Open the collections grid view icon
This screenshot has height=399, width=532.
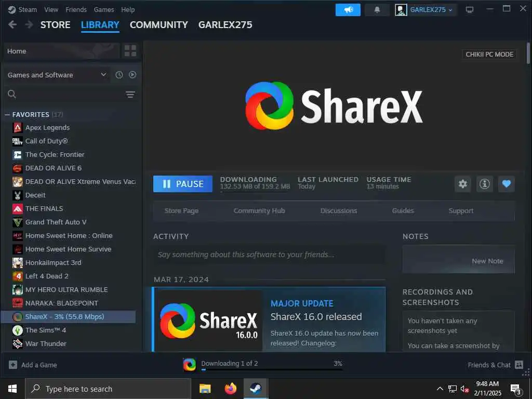130,51
